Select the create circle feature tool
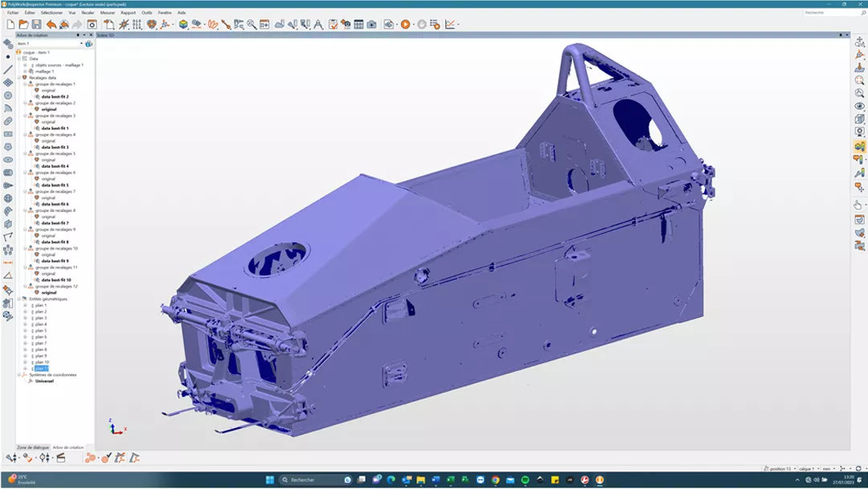 point(8,96)
